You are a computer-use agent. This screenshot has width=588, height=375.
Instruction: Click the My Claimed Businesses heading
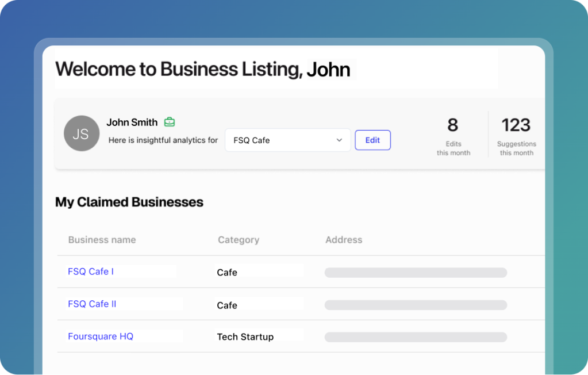click(129, 202)
